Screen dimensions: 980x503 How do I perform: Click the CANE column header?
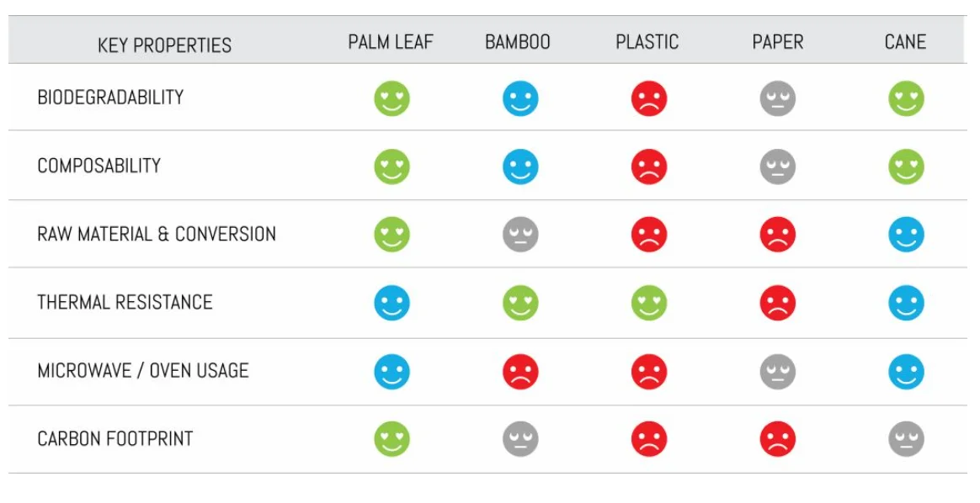point(905,42)
